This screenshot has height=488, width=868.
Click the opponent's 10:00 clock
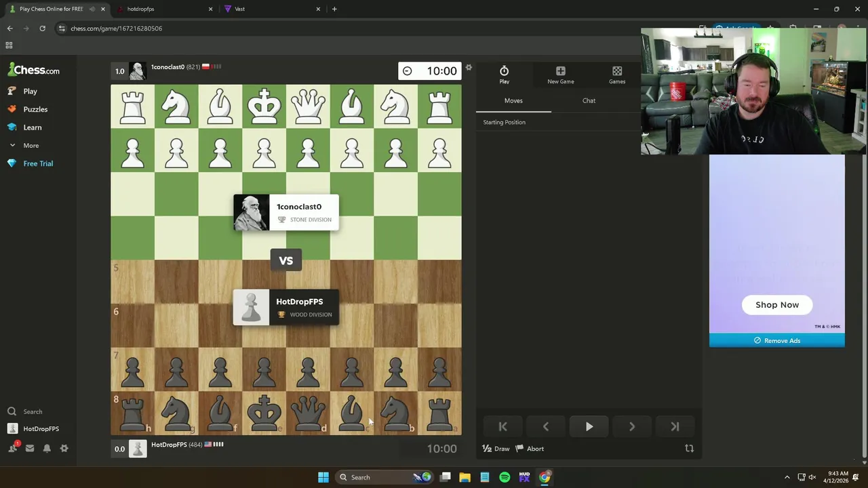click(x=430, y=70)
